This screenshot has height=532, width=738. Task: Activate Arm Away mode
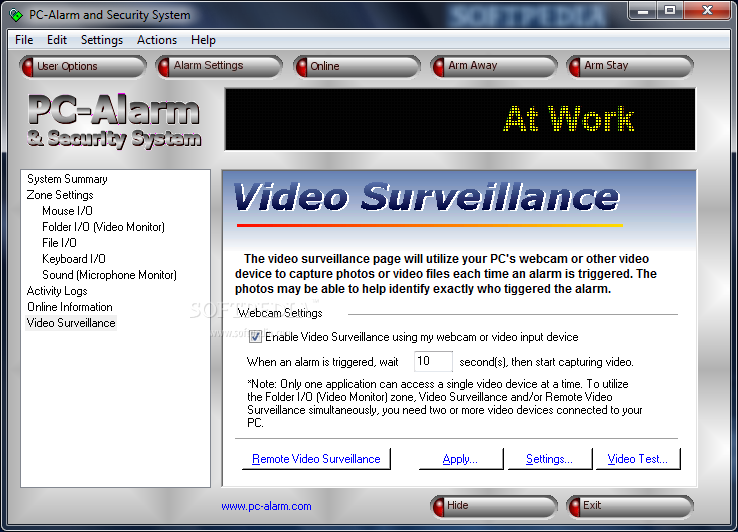(x=493, y=66)
